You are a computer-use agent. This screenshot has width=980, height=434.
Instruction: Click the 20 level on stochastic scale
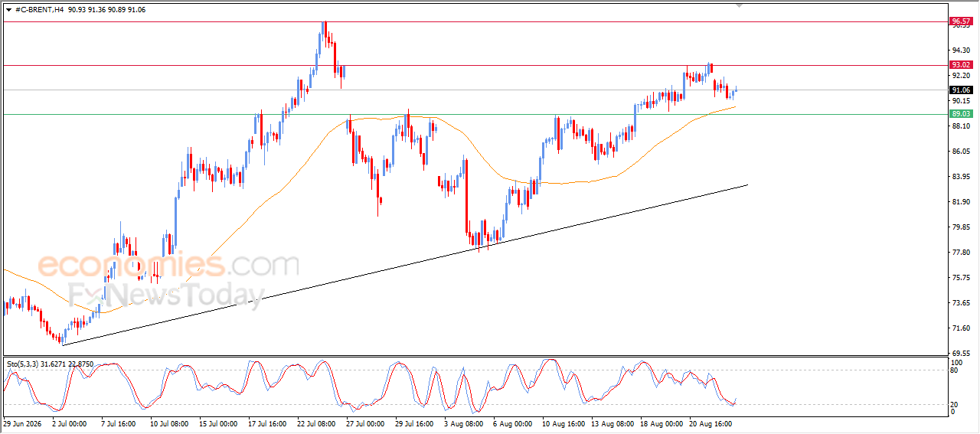pyautogui.click(x=954, y=404)
